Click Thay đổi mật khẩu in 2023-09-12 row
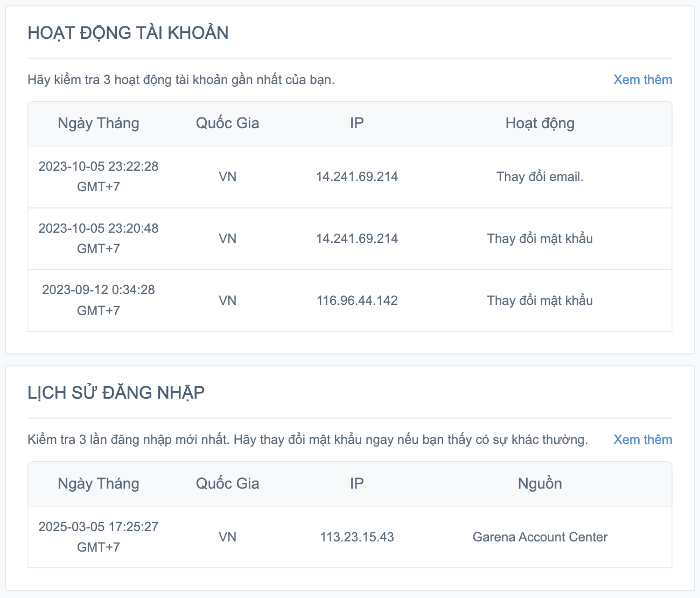This screenshot has width=700, height=598. [x=540, y=301]
